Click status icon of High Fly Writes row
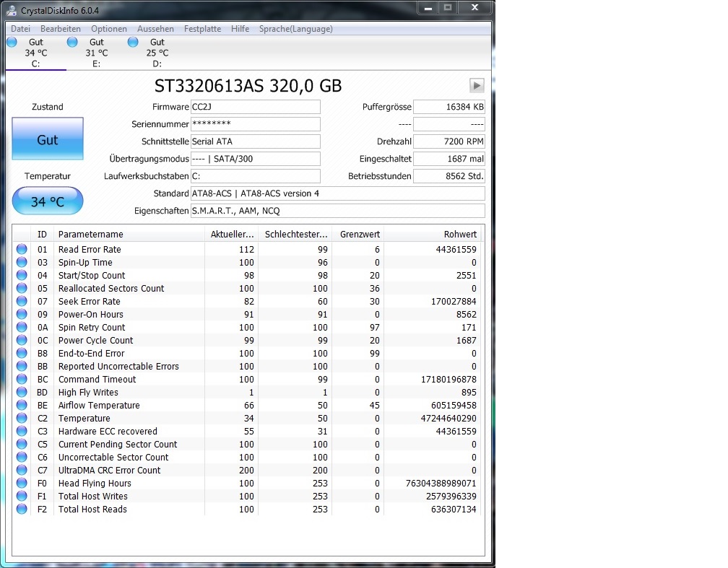Viewport: 728px width, 568px height. (22, 392)
